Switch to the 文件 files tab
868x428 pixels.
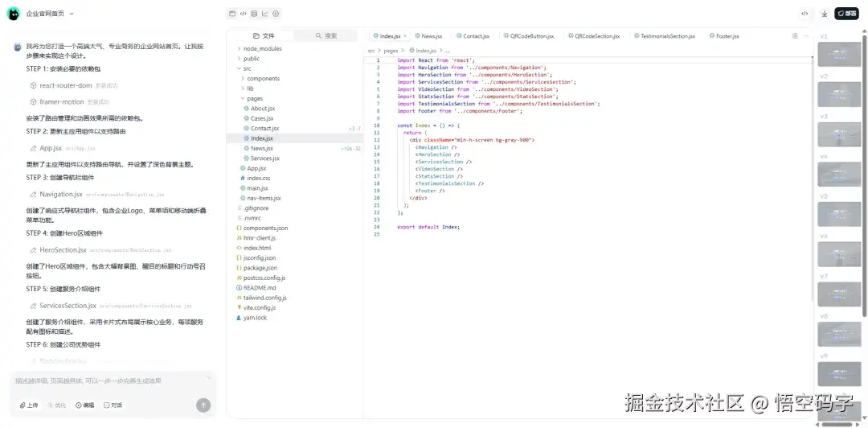click(x=264, y=36)
